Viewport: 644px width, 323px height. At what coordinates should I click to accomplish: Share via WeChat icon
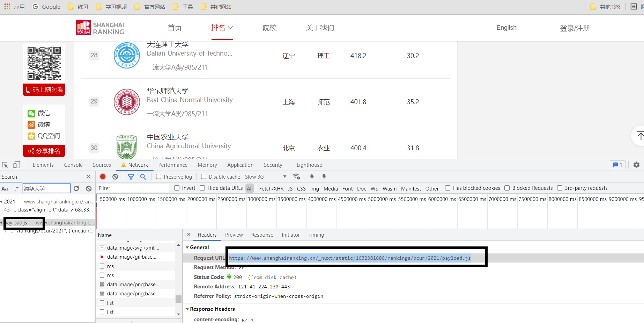pyautogui.click(x=31, y=113)
